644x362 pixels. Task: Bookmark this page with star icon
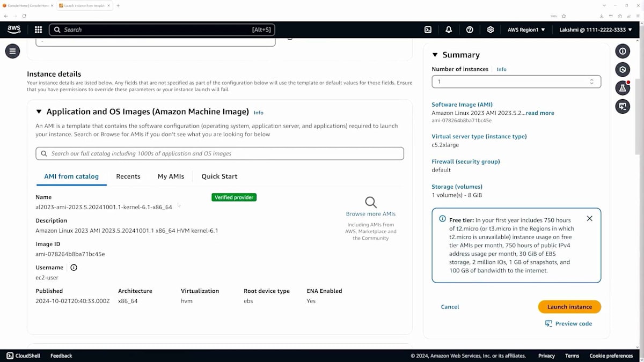563,16
